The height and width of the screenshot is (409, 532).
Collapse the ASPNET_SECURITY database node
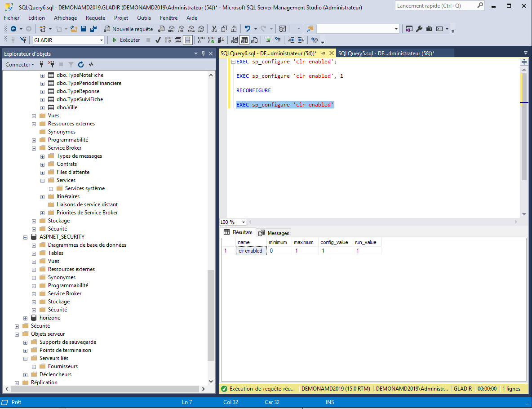[x=26, y=237]
